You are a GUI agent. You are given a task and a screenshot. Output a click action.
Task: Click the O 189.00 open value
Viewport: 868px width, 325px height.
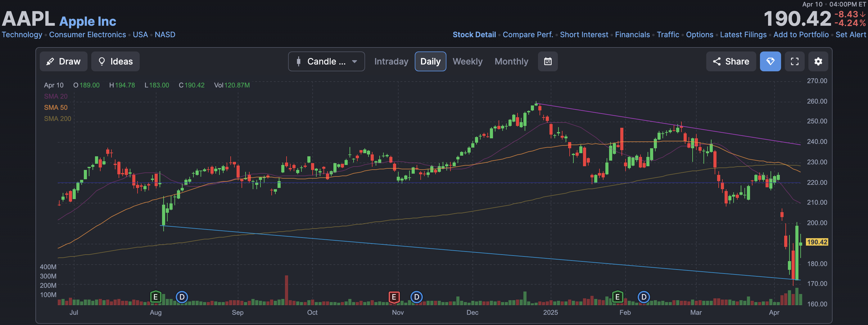pyautogui.click(x=86, y=85)
